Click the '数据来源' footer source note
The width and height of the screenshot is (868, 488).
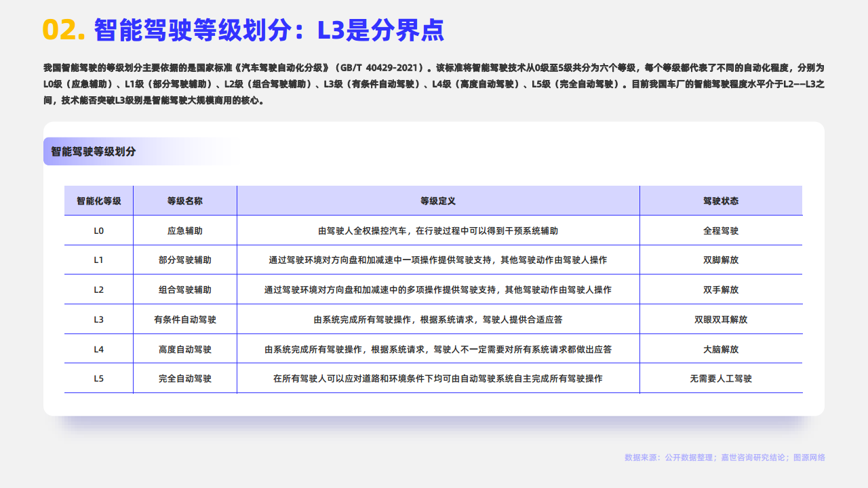[725, 457]
